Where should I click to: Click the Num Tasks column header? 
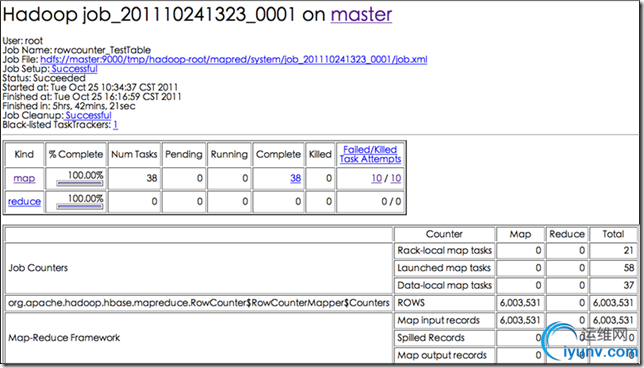[134, 154]
